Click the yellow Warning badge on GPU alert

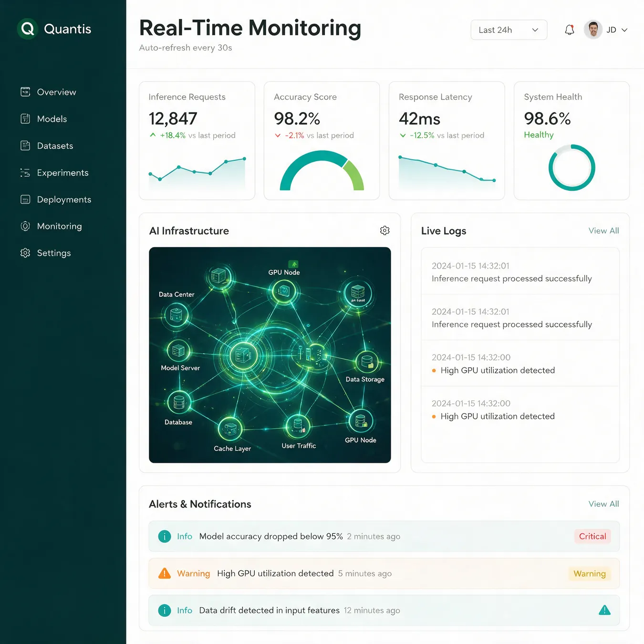[x=590, y=573]
